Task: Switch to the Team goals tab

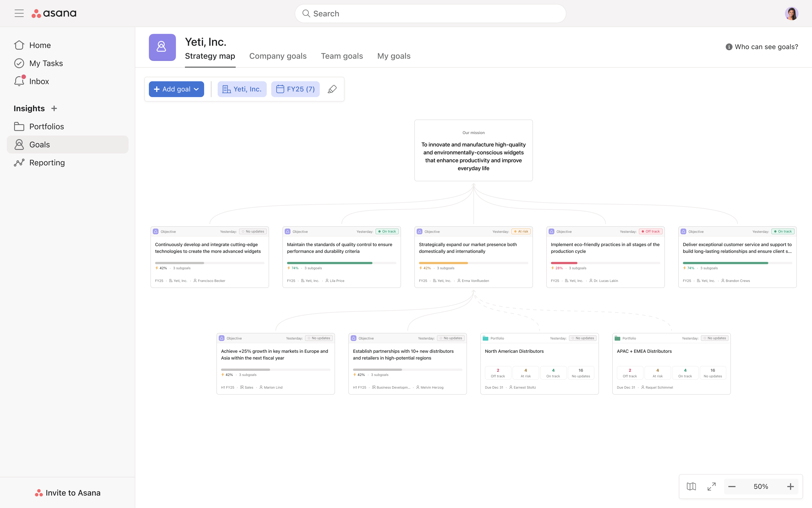Action: [342, 56]
